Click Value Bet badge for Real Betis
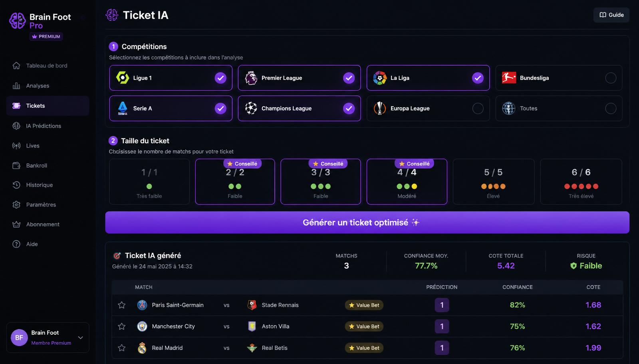 click(x=364, y=348)
